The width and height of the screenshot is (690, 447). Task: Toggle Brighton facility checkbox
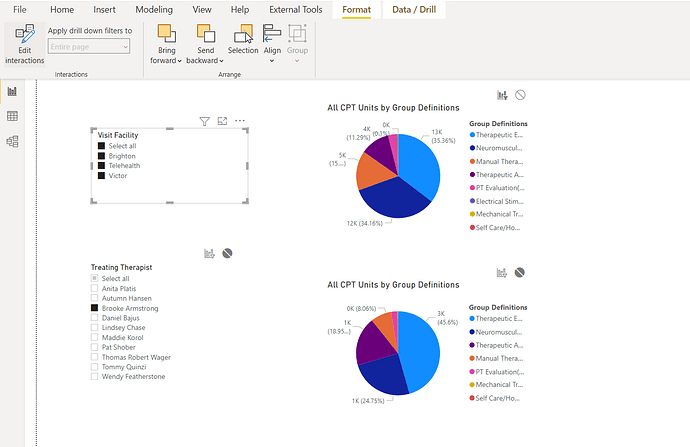pos(101,156)
